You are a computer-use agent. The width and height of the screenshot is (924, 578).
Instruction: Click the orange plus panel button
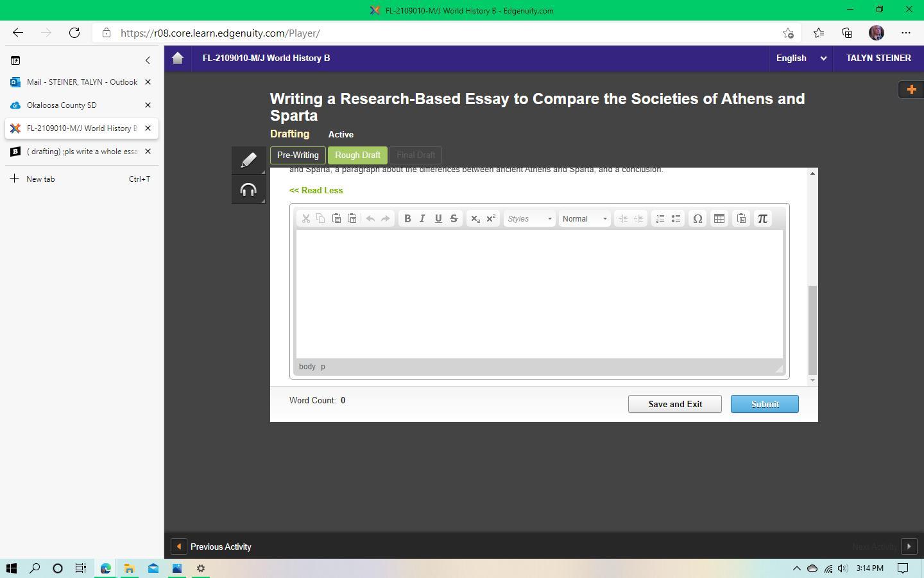coord(911,89)
